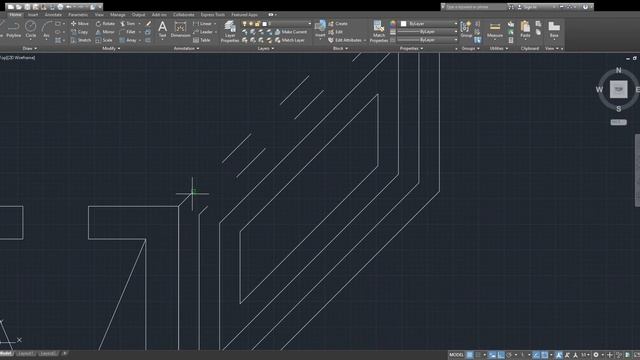This screenshot has height=360, width=640.
Task: Open the Parametric ribbon tab
Action: [x=78, y=15]
